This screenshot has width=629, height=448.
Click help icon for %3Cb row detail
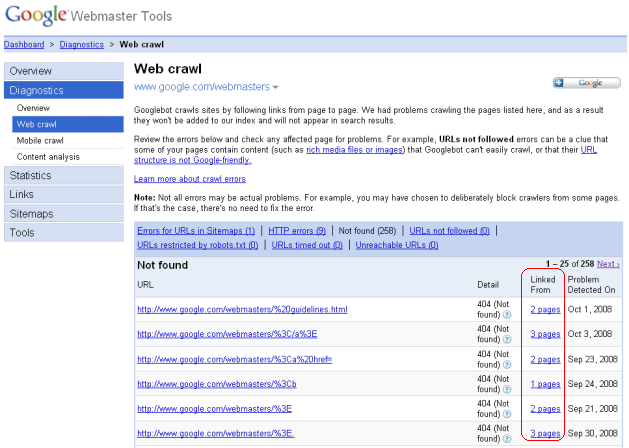tap(508, 387)
